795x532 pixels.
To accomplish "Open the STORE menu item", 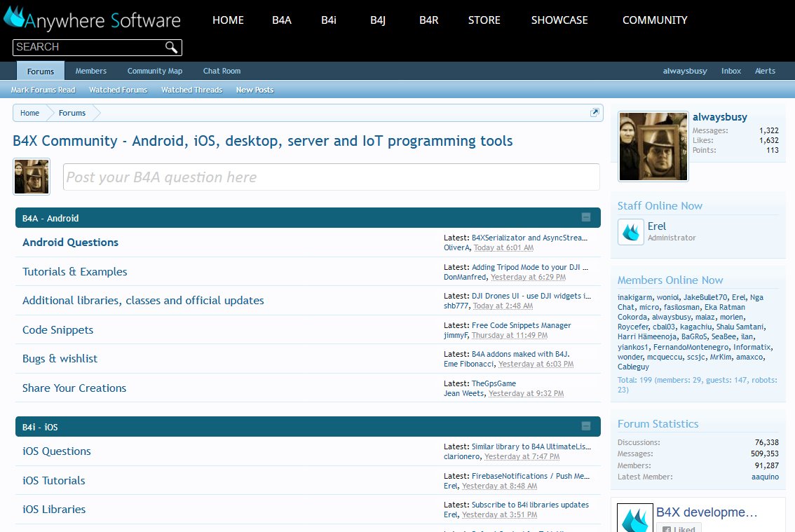I will [x=484, y=20].
